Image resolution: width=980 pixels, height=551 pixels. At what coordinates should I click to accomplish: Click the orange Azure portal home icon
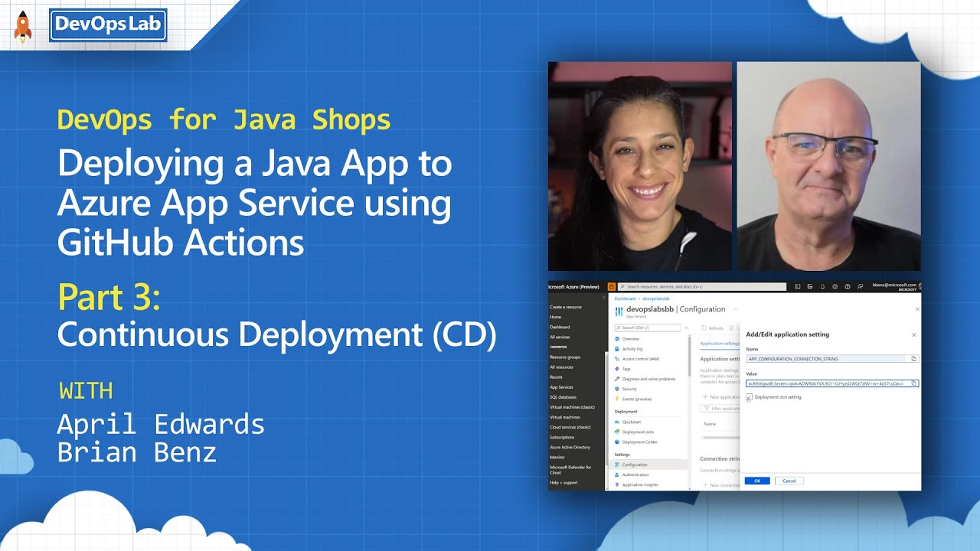612,286
